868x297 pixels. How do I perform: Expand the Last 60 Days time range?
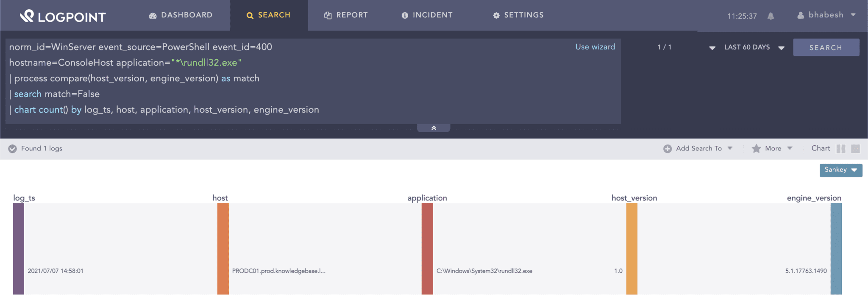tap(781, 48)
